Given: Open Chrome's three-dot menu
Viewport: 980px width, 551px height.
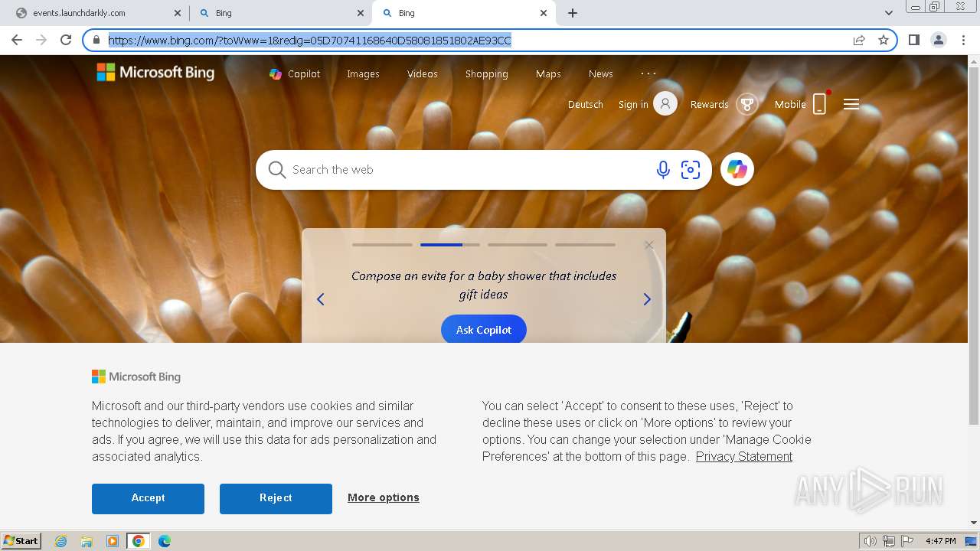Looking at the screenshot, I should click(963, 40).
